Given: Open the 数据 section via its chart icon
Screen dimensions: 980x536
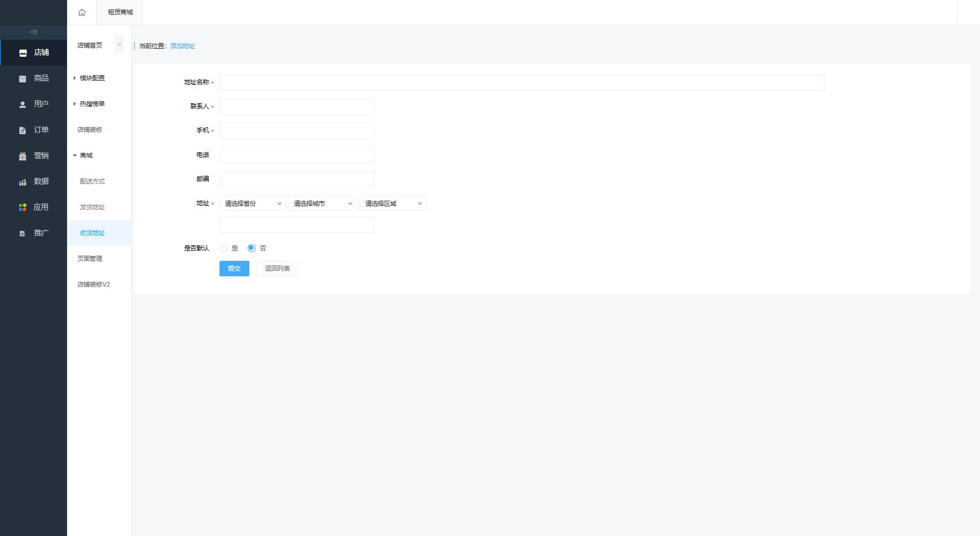Looking at the screenshot, I should (x=23, y=182).
